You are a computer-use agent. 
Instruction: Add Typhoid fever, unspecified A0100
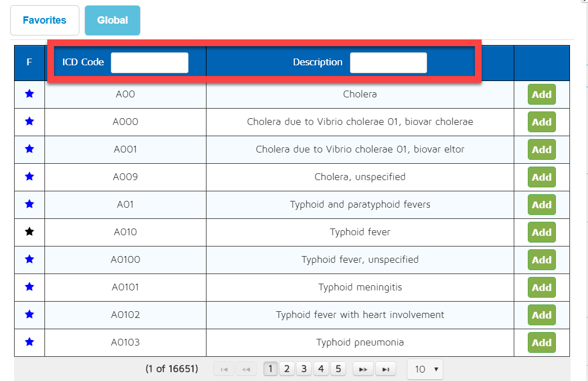541,260
